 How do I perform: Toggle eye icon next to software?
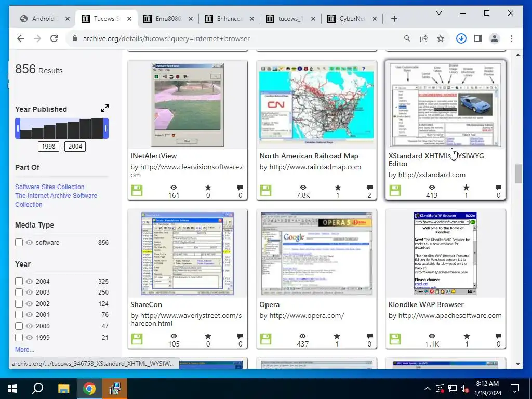[x=30, y=243]
